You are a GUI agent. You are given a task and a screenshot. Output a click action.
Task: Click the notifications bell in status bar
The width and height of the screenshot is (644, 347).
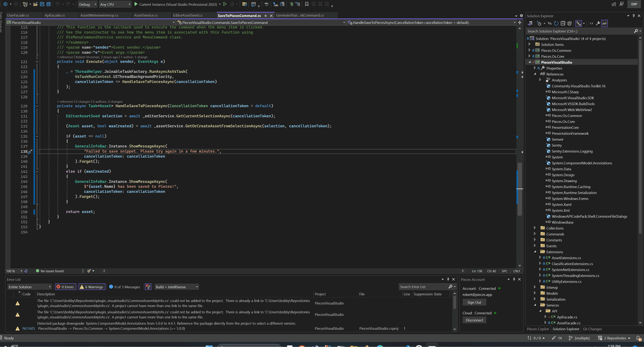tap(638, 338)
